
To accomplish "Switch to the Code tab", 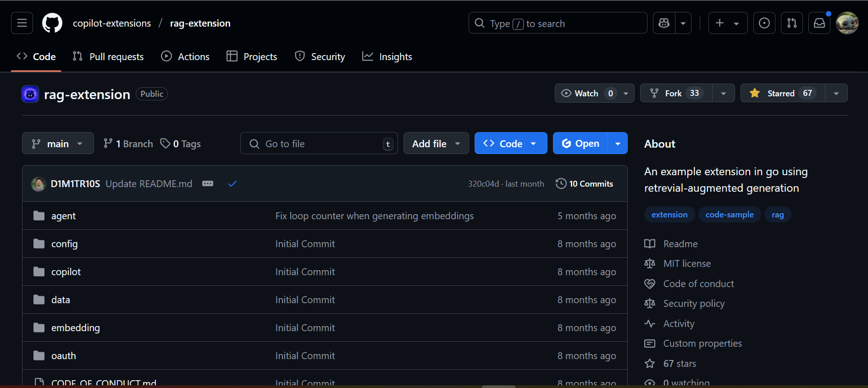I will pyautogui.click(x=36, y=57).
